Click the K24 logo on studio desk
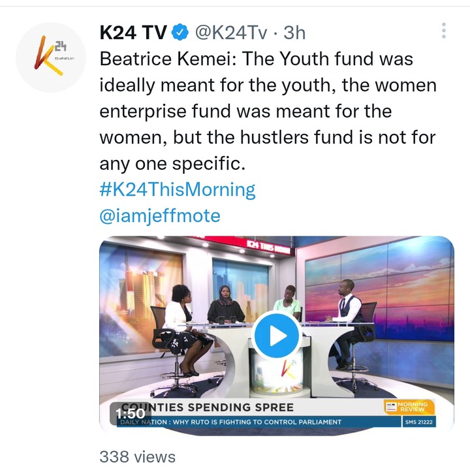 [x=287, y=369]
